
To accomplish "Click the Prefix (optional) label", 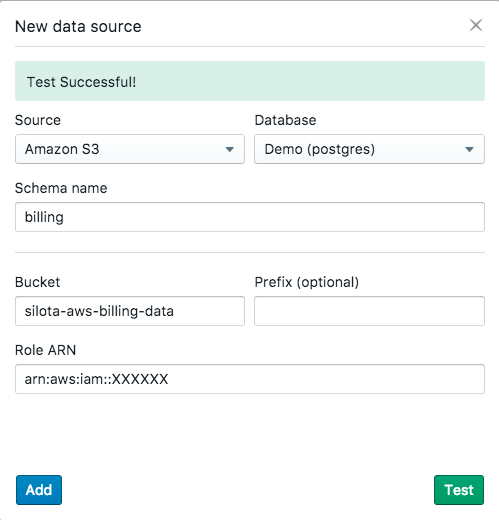I will coord(307,282).
